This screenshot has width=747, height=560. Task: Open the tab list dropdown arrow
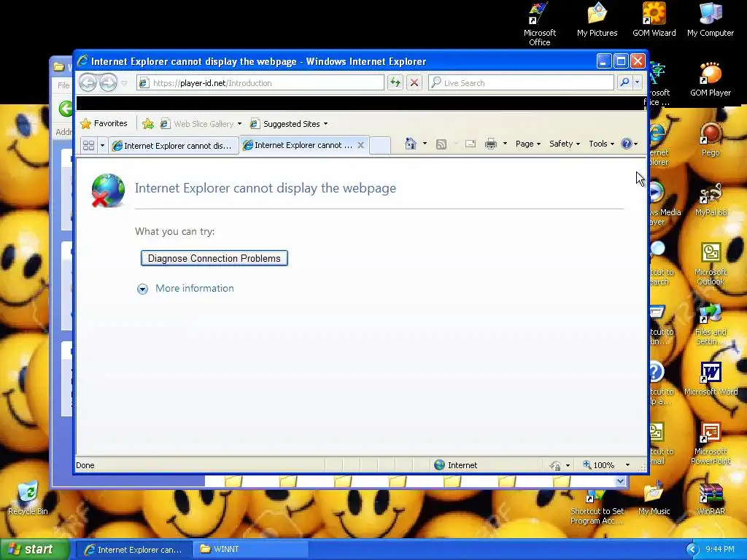pyautogui.click(x=102, y=145)
